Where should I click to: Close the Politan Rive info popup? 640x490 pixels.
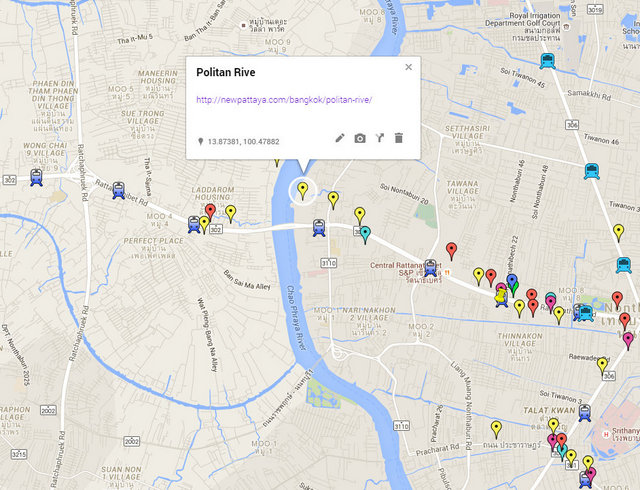click(x=408, y=67)
